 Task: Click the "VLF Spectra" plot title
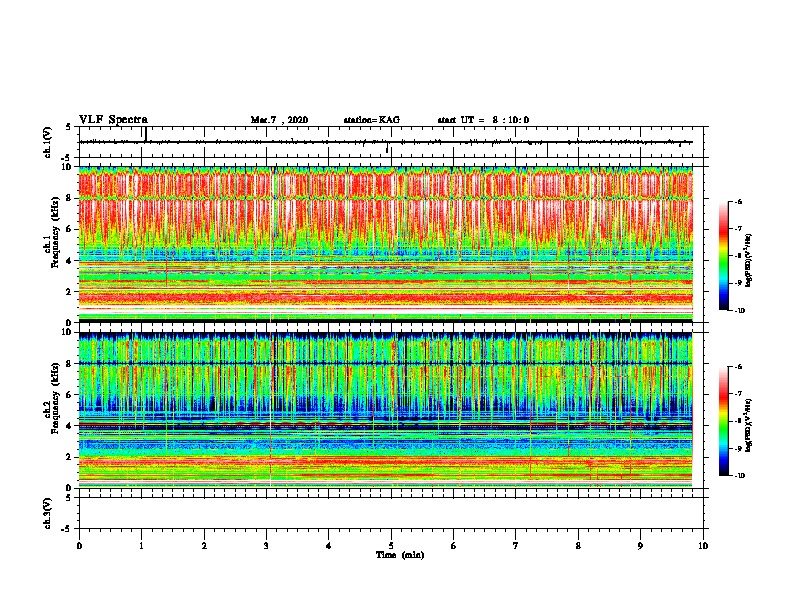[x=113, y=120]
